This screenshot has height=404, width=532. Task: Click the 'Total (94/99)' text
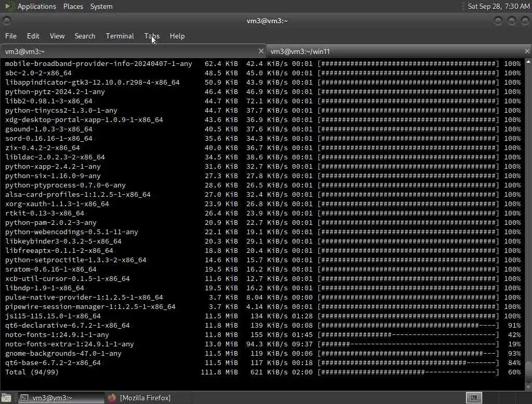pos(32,372)
